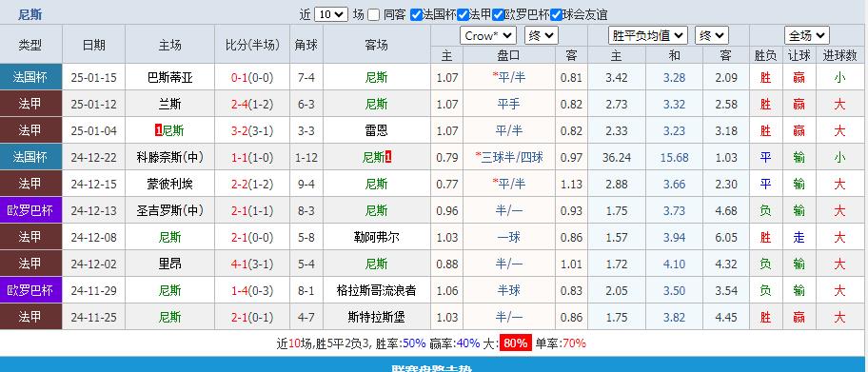The width and height of the screenshot is (868, 372).
Task: Open the 勒阿弗尔 team link
Action: (x=377, y=238)
